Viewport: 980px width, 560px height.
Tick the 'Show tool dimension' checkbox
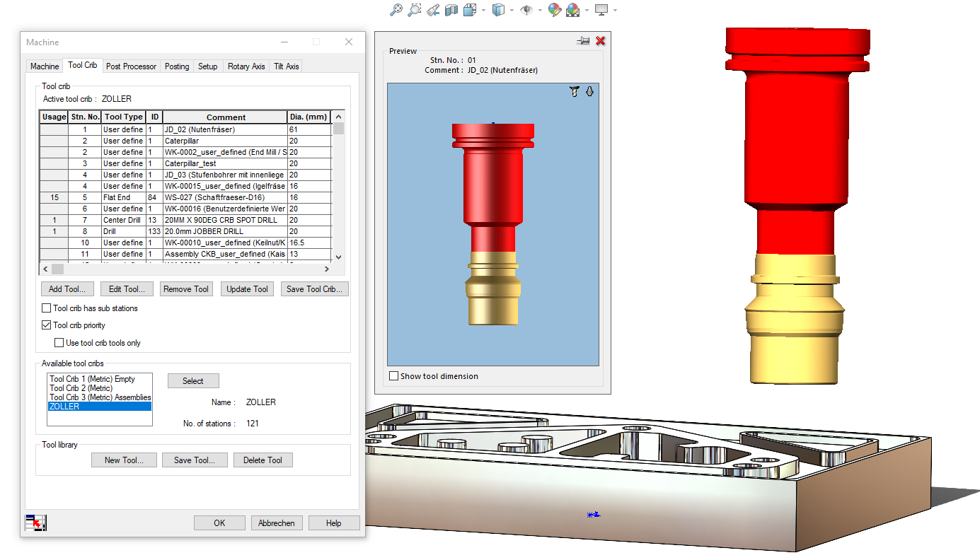click(393, 376)
